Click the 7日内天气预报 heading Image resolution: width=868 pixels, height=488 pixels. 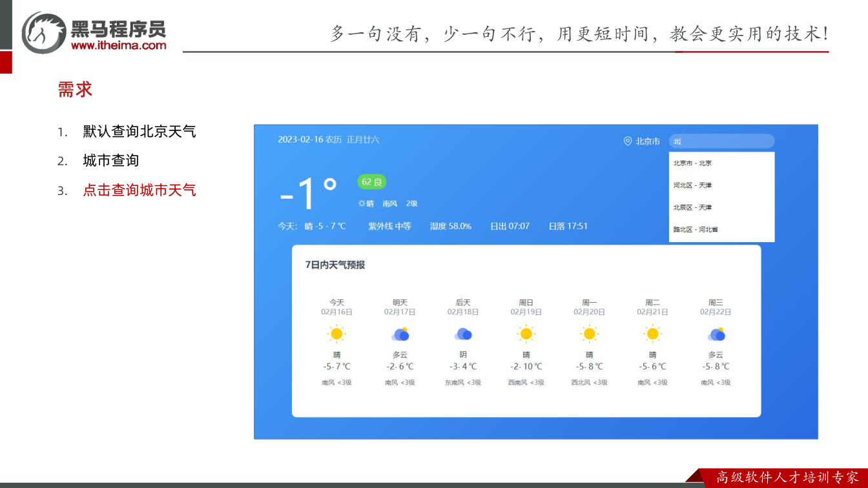tap(335, 265)
